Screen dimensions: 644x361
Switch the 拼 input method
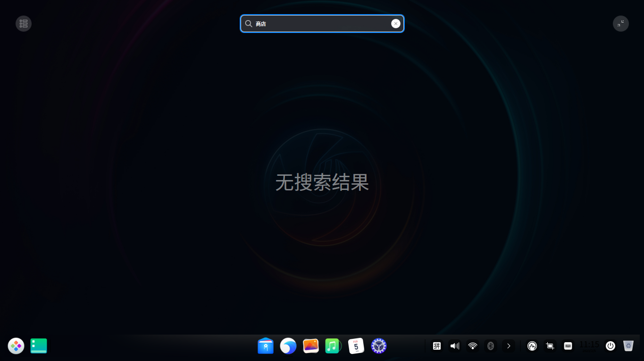pyautogui.click(x=437, y=346)
